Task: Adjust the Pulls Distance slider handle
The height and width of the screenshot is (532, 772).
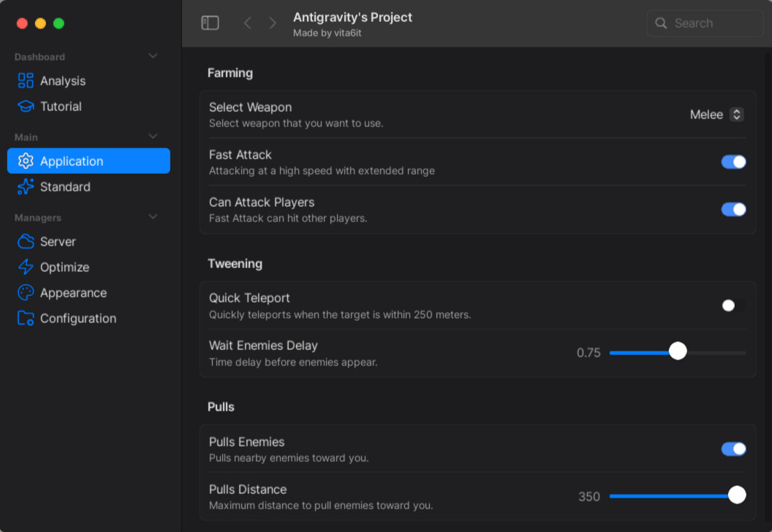Action: coord(736,495)
